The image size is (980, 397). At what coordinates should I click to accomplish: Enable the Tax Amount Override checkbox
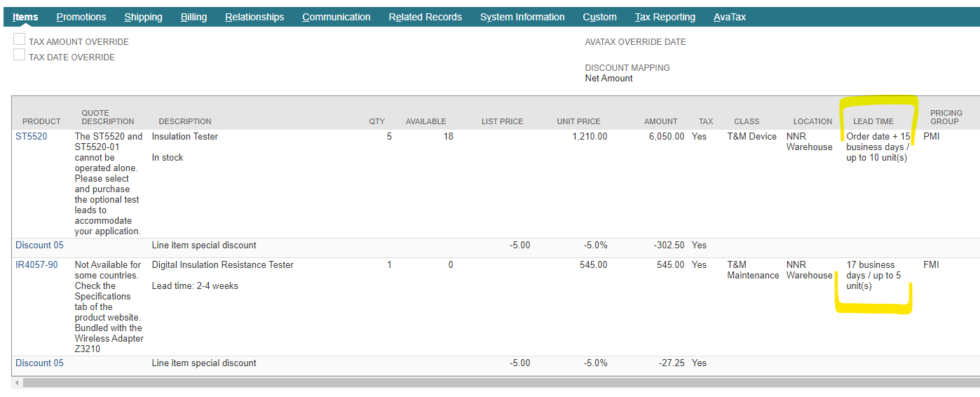tap(20, 40)
